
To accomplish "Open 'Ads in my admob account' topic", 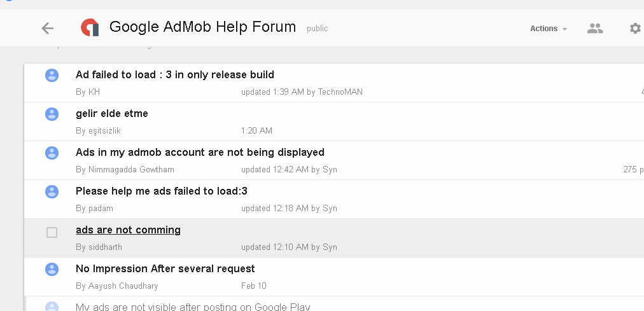I will tap(200, 153).
